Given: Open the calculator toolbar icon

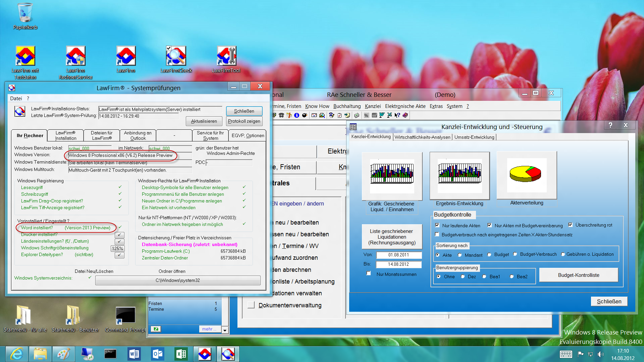Looking at the screenshot, I should pos(374,115).
